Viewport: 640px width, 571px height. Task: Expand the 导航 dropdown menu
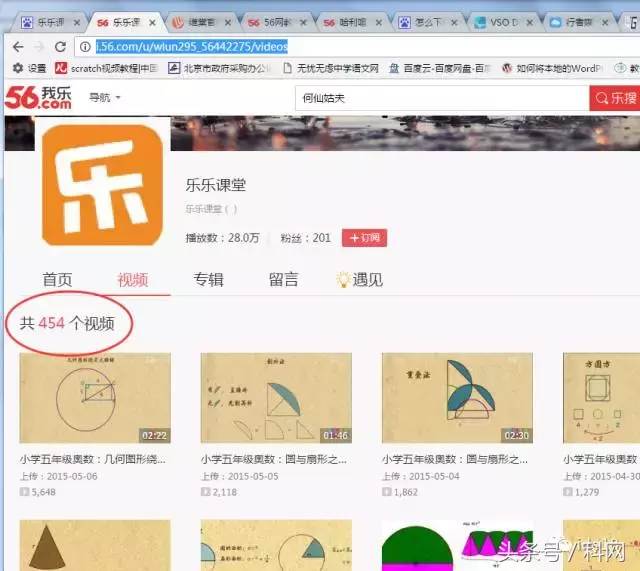point(105,98)
